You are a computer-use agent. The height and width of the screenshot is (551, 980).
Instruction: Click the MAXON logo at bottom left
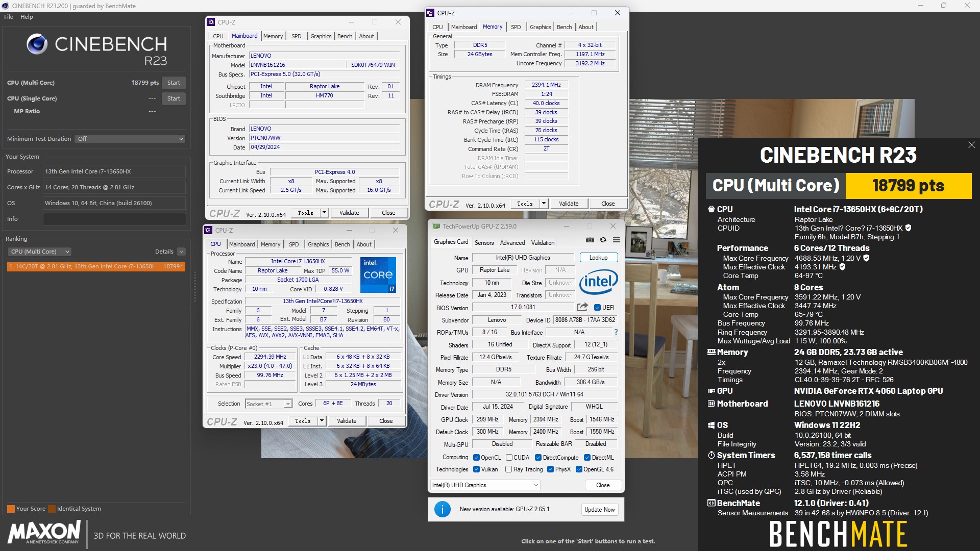click(x=44, y=533)
